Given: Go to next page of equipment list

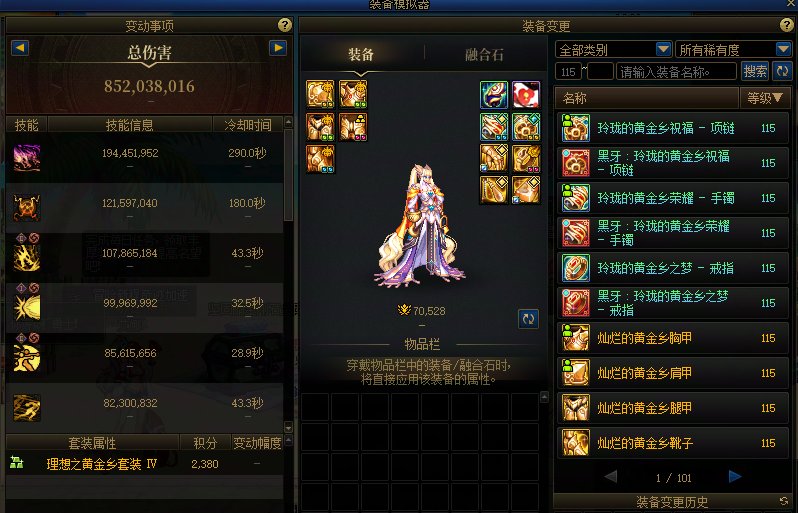Looking at the screenshot, I should 734,476.
